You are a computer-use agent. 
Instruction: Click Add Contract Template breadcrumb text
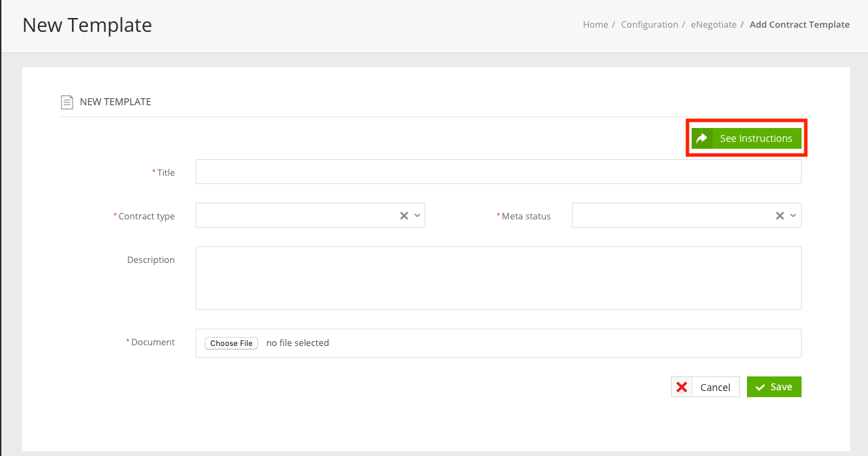coord(800,24)
